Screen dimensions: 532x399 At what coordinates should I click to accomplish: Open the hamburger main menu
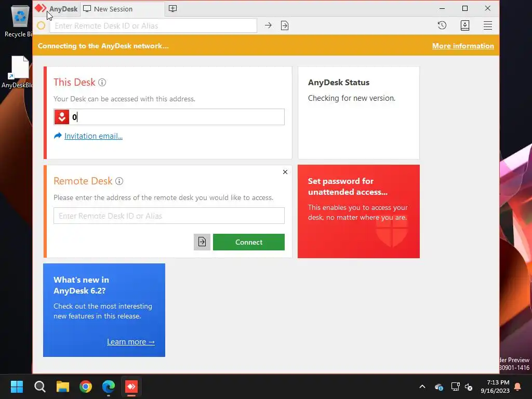coord(487,25)
